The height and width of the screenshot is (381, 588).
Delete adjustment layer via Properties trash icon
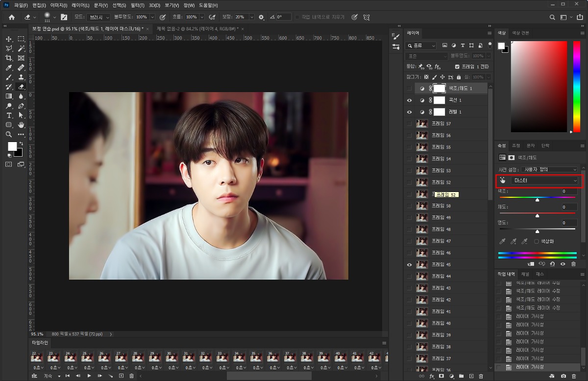click(573, 264)
